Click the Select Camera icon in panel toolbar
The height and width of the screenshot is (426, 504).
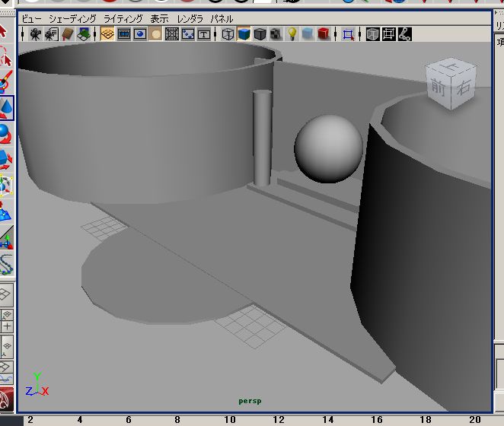36,34
